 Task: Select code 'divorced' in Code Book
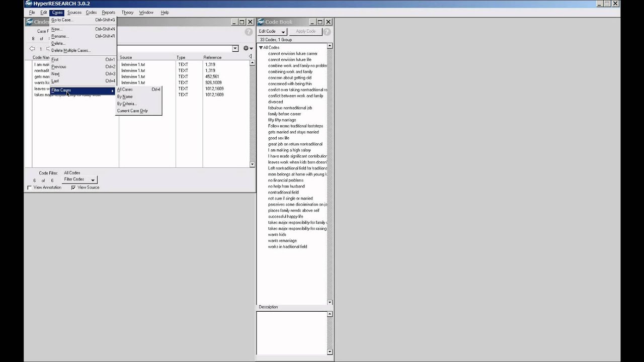(x=275, y=102)
